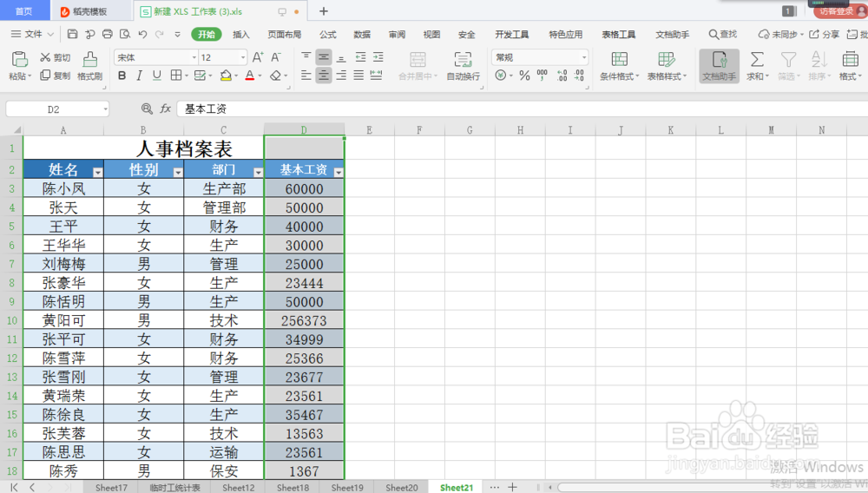The height and width of the screenshot is (493, 868).
Task: Click the Increase Decimal icon
Action: point(562,76)
